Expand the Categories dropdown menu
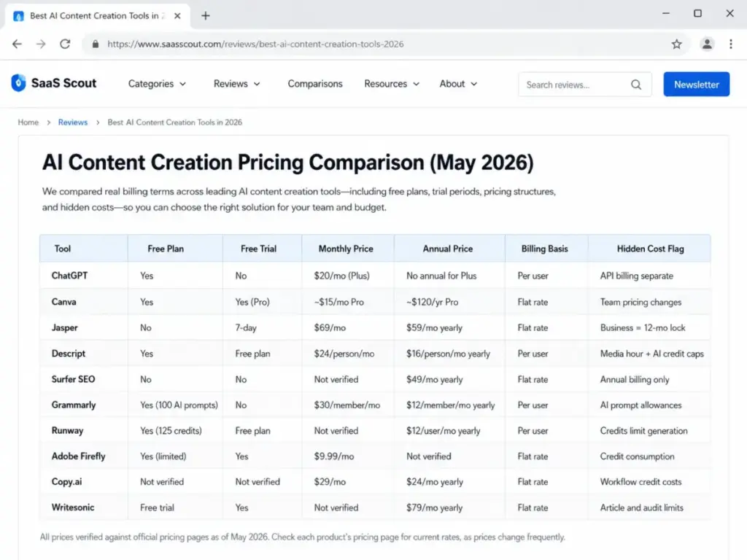 point(157,84)
